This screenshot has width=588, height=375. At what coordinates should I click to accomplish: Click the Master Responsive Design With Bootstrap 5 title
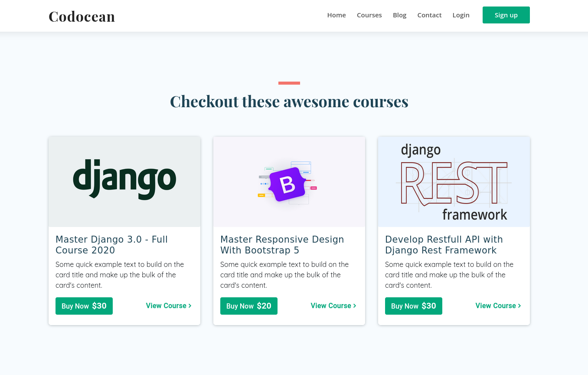pos(282,245)
